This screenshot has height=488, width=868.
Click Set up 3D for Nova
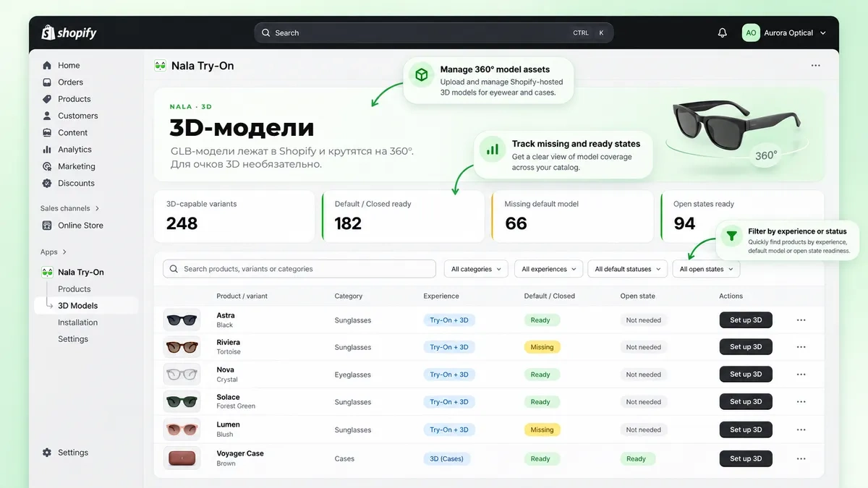point(746,374)
